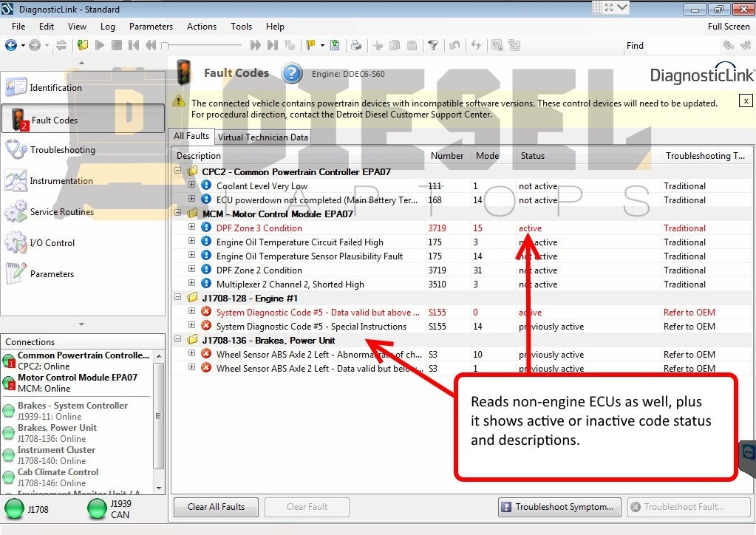The width and height of the screenshot is (756, 535).
Task: Open the Parameters panel in the sidebar
Action: [83, 273]
